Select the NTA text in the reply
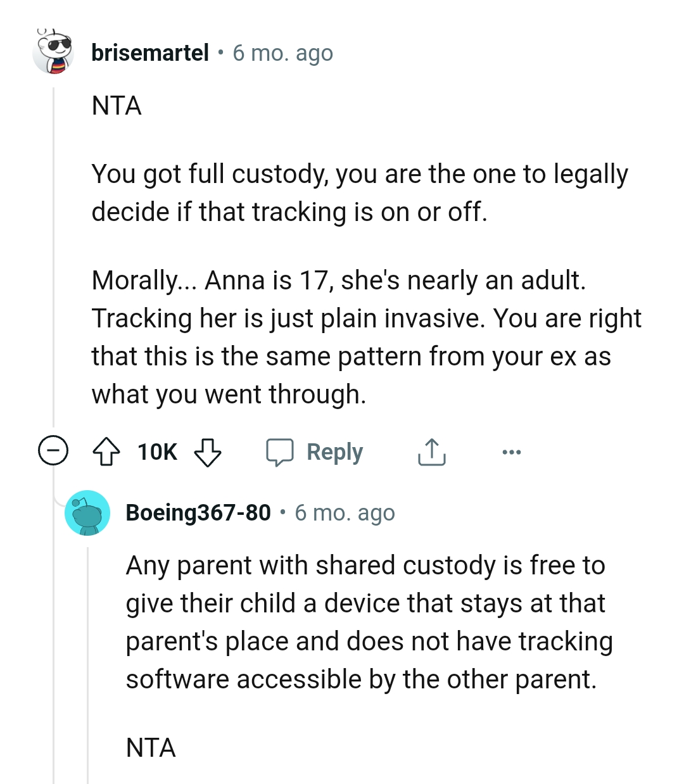The image size is (684, 784). click(150, 748)
